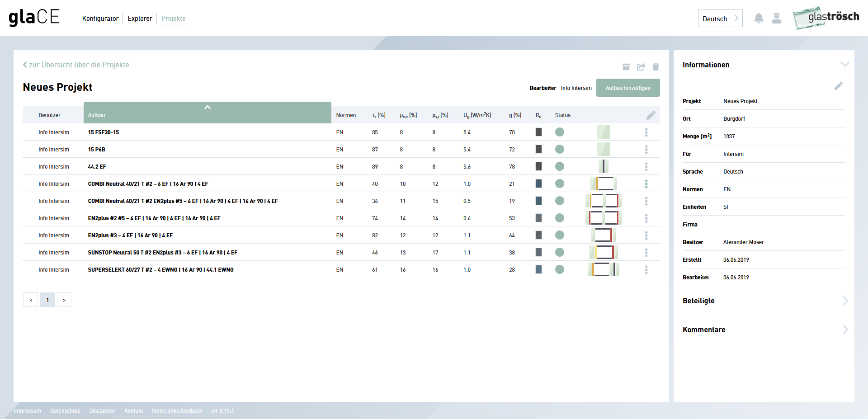Select page 1 in pagination

coord(47,300)
